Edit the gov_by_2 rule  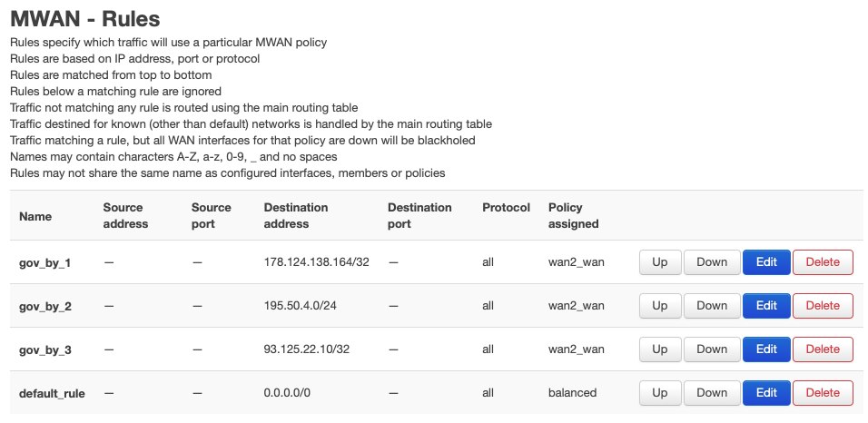click(x=766, y=306)
